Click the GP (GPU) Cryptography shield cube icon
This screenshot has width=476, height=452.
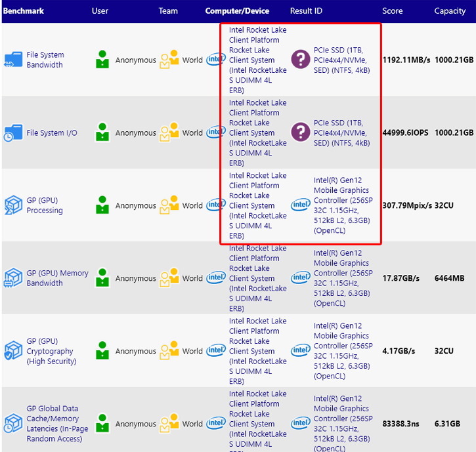click(x=13, y=351)
